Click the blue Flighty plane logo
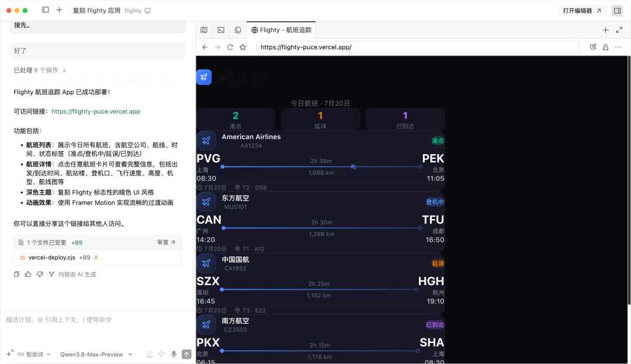The image size is (631, 364). click(204, 77)
